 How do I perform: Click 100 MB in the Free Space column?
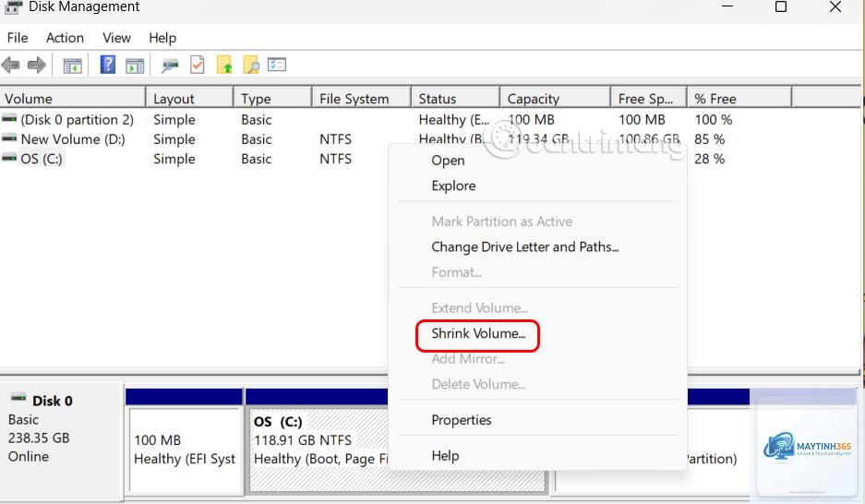642,120
